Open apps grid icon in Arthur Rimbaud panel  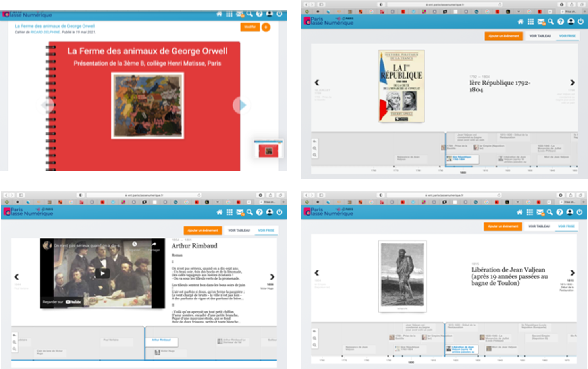[x=229, y=212]
